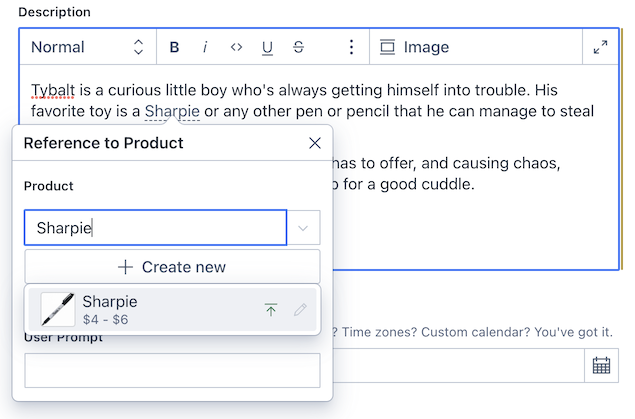Click the Sharpie product thumbnail
This screenshot has height=419, width=635.
58,309
